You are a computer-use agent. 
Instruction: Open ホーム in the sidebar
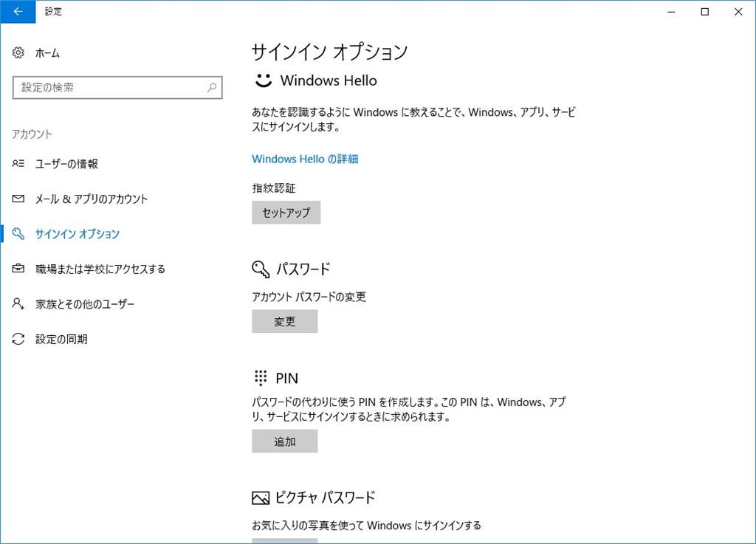47,53
